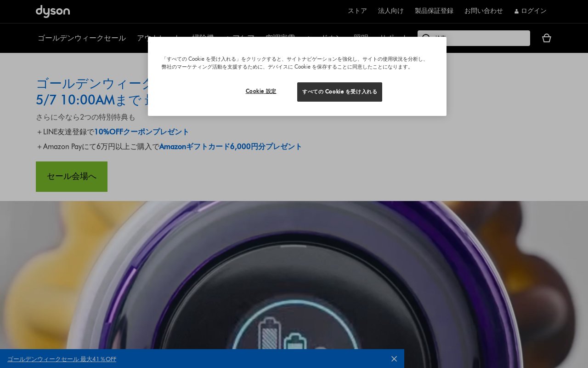Open the ゴールデンウィークセール menu
The image size is (588, 368).
[82, 38]
